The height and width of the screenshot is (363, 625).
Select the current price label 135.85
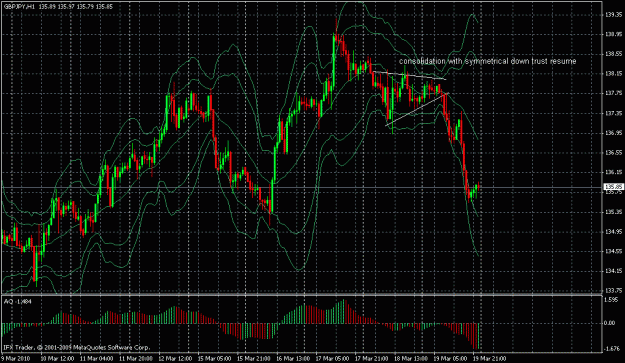coord(614,186)
